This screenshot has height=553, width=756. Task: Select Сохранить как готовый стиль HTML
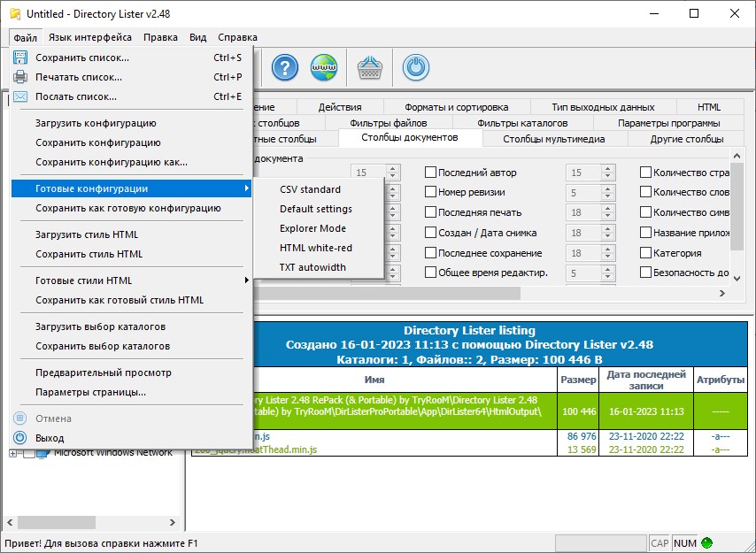tap(131, 300)
